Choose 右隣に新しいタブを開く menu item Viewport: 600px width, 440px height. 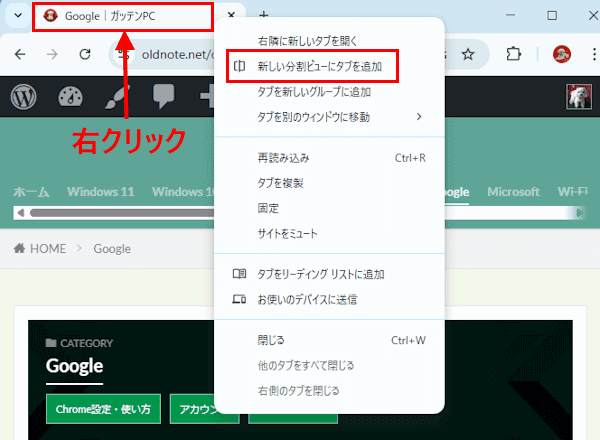329,41
